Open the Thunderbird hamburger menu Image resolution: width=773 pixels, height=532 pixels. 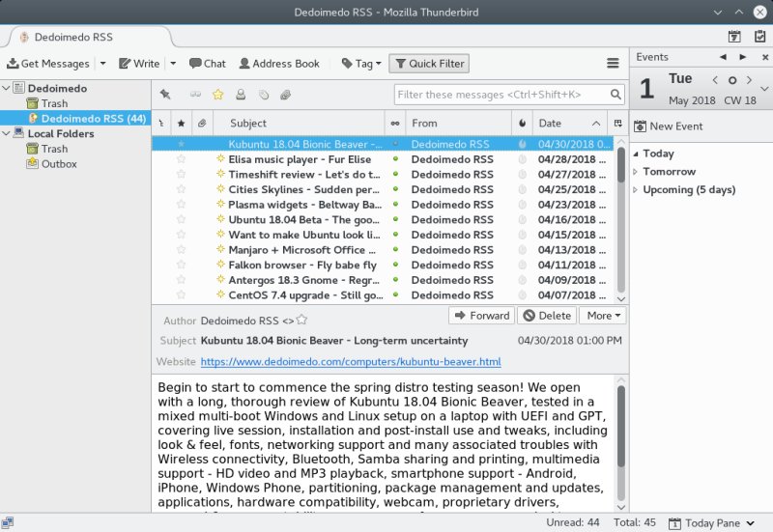point(613,64)
